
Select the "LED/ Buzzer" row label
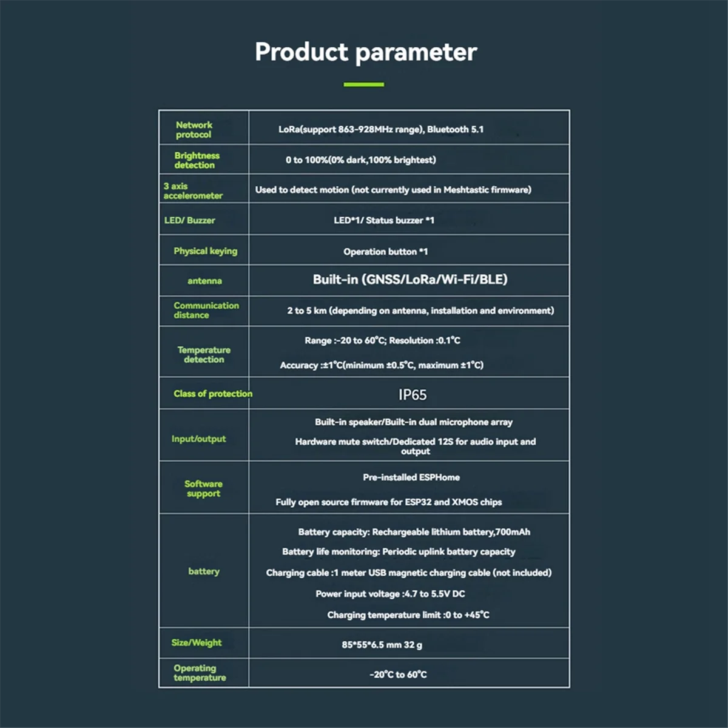(x=189, y=220)
